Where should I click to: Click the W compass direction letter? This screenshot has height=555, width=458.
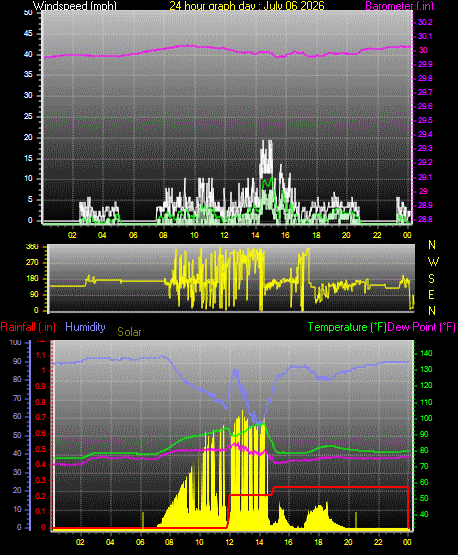pos(433,262)
